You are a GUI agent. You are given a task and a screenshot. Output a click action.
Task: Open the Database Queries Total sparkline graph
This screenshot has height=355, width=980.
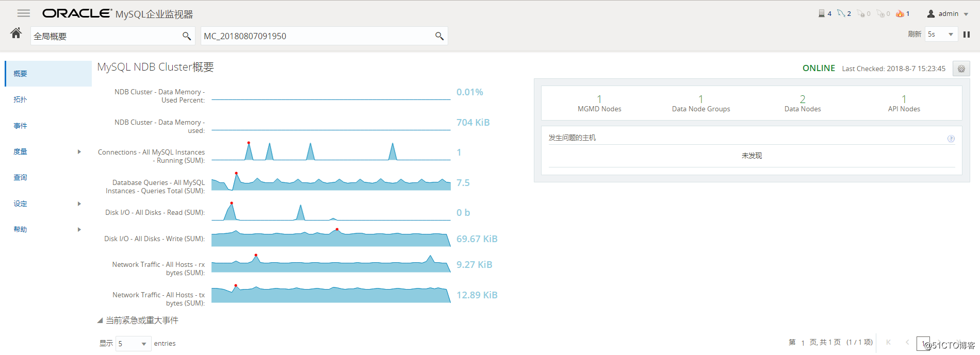pos(331,181)
